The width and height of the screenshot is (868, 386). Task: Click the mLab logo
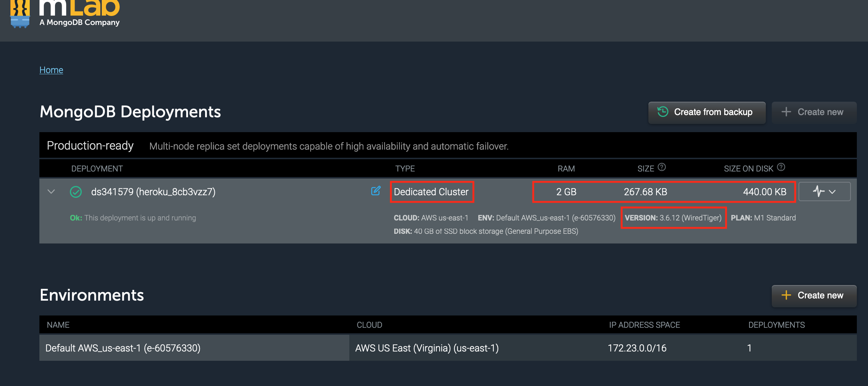65,14
